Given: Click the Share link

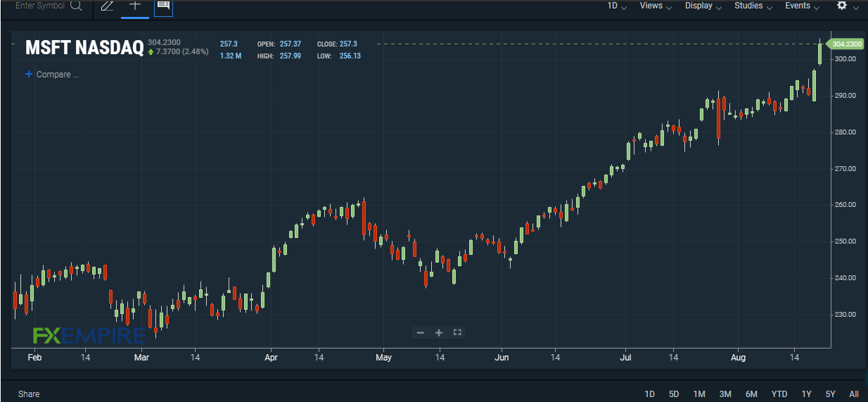Looking at the screenshot, I should pos(29,394).
